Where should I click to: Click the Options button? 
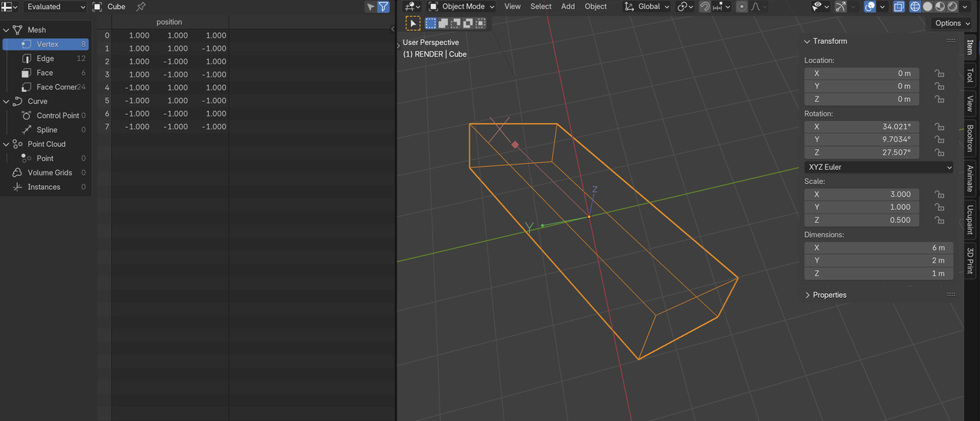coord(952,24)
